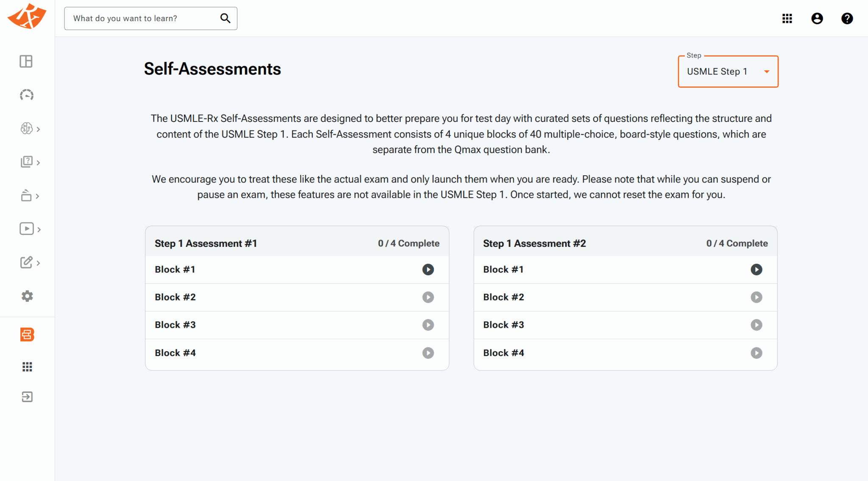868x481 pixels.
Task: Start Block #1 of Assessment #1
Action: (428, 270)
